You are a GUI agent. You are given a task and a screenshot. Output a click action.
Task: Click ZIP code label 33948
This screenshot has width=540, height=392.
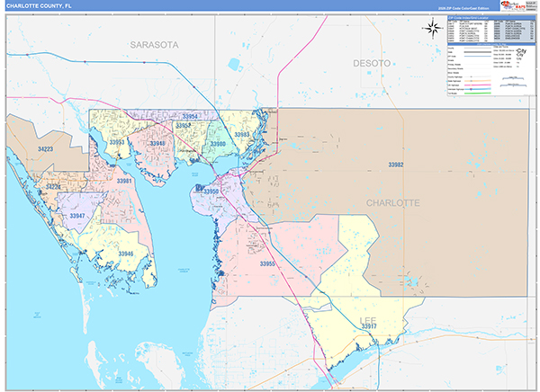[x=157, y=144]
